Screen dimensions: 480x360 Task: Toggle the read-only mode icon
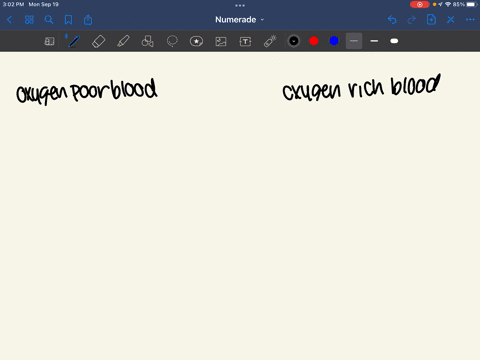[49, 41]
